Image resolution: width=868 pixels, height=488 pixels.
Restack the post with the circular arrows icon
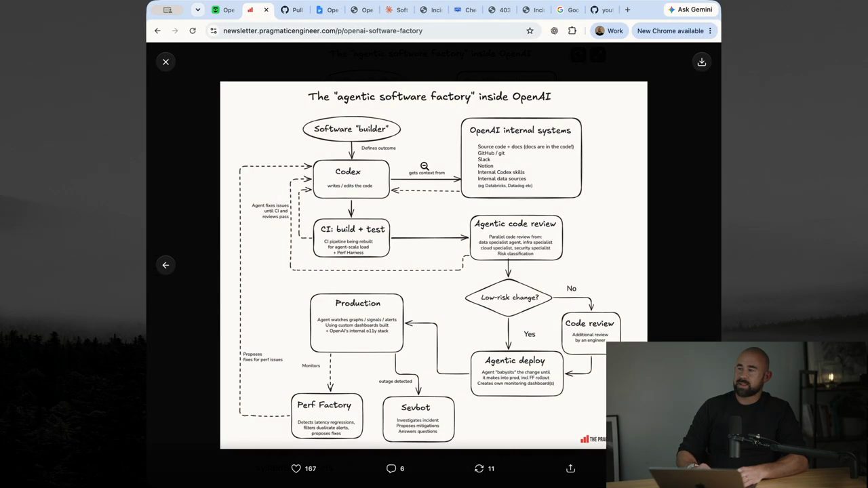(479, 468)
